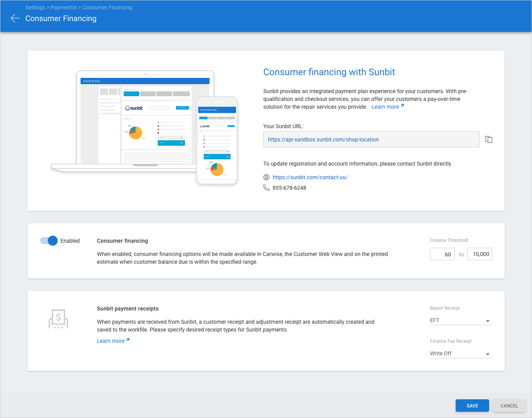Viewport: 532px width, 418px height.
Task: Click the Enabled label beside the switch
Action: point(70,241)
